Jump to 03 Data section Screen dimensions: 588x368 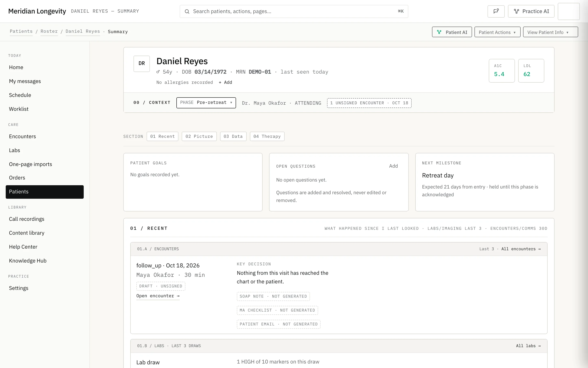pos(233,136)
